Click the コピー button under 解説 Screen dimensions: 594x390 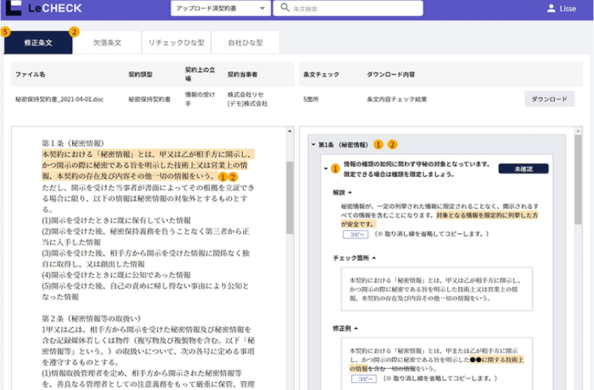tap(355, 234)
